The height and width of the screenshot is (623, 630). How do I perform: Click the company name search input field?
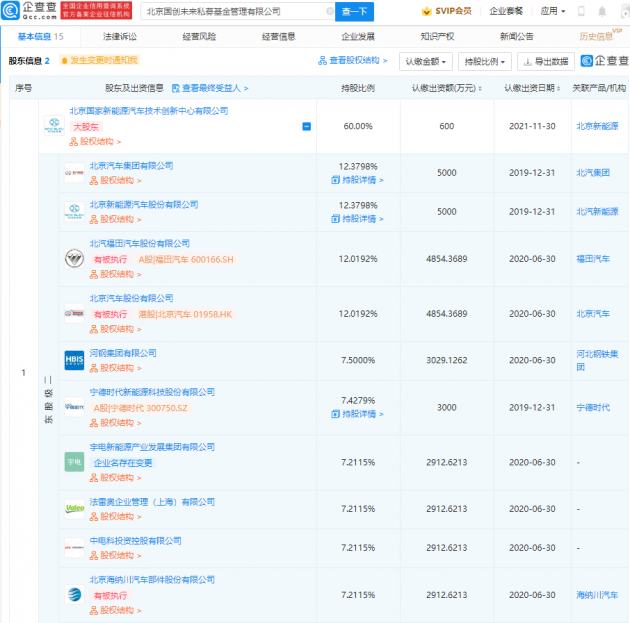[x=220, y=12]
